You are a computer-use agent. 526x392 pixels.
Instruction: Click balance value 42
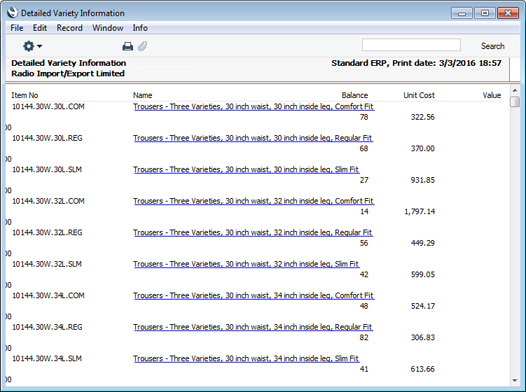pyautogui.click(x=364, y=275)
